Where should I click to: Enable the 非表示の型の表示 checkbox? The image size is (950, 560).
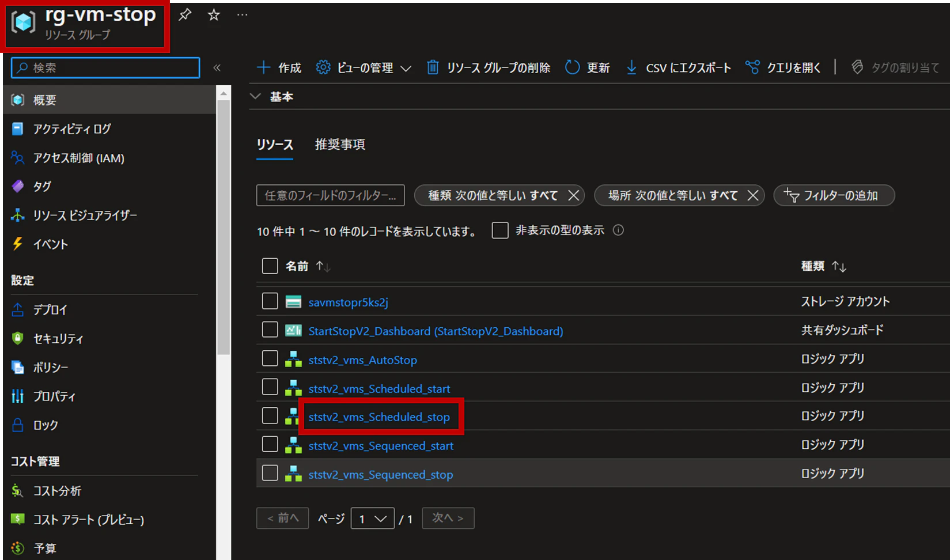pos(500,230)
